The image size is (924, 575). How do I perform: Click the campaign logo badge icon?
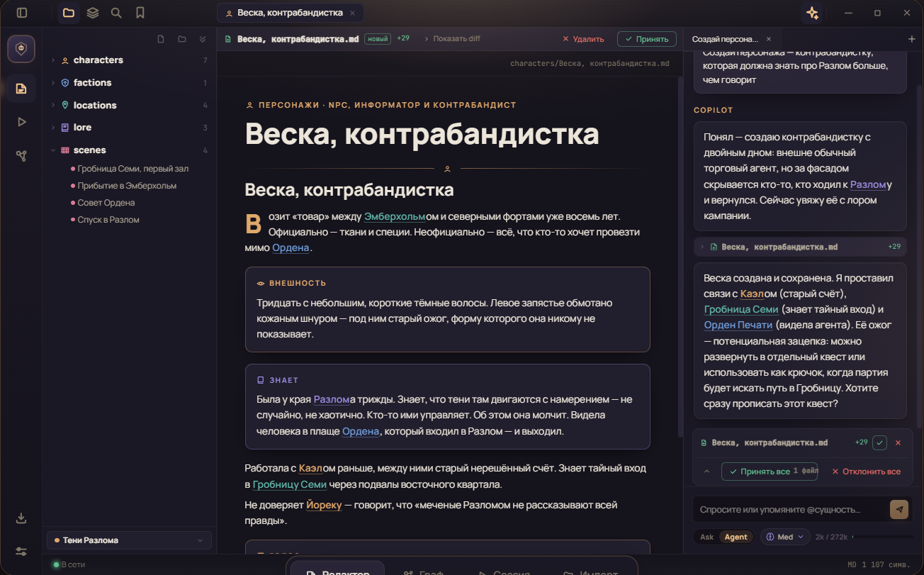click(x=21, y=49)
